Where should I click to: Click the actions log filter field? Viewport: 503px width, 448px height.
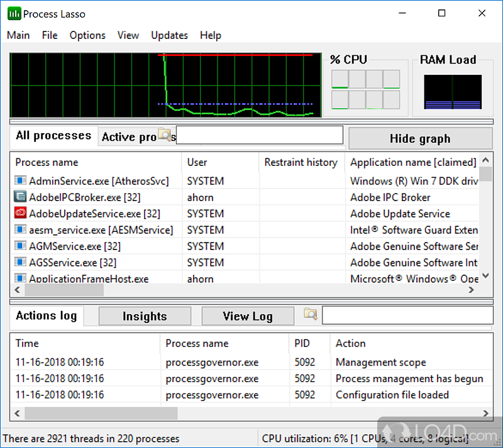pos(406,315)
